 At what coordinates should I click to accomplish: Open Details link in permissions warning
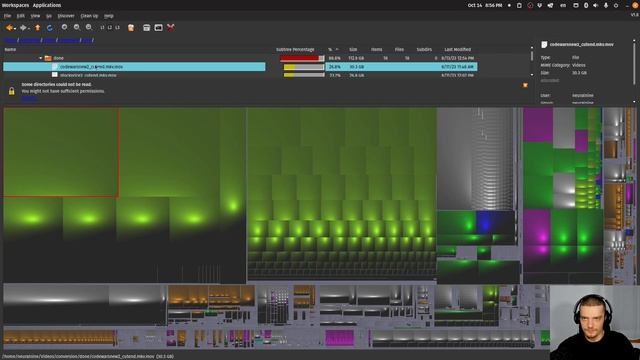coord(29,98)
